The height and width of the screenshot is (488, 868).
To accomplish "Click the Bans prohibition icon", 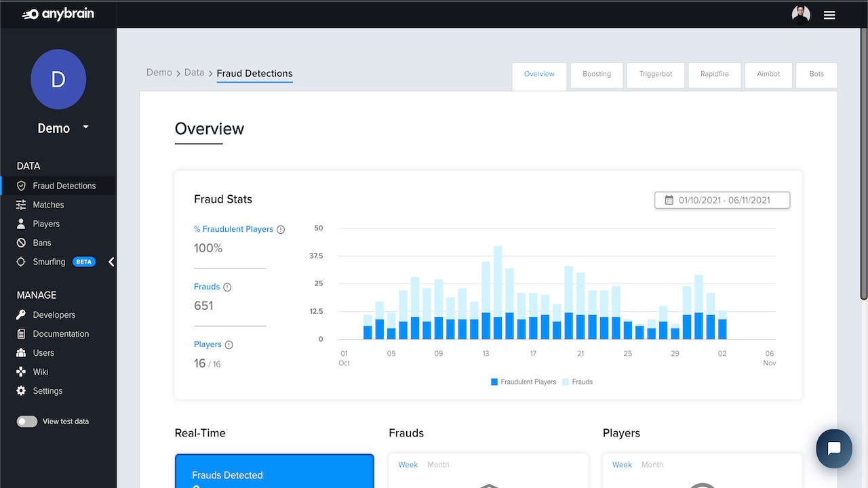I will [x=21, y=243].
